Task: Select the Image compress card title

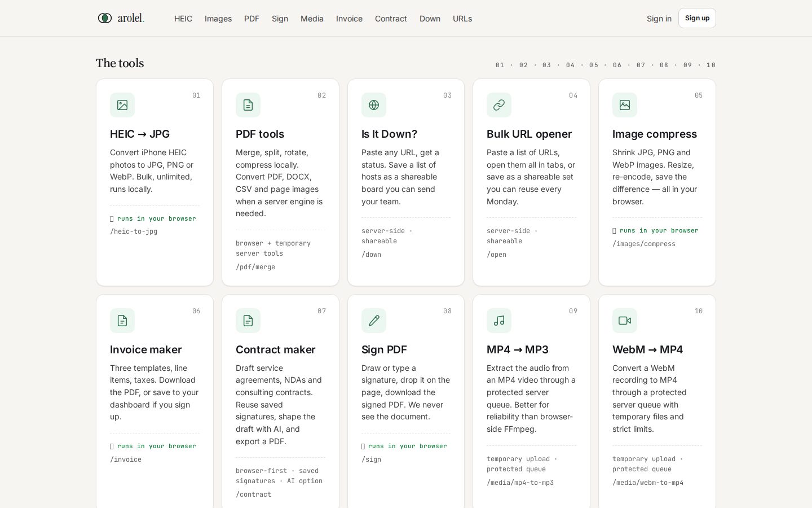Action: click(655, 134)
